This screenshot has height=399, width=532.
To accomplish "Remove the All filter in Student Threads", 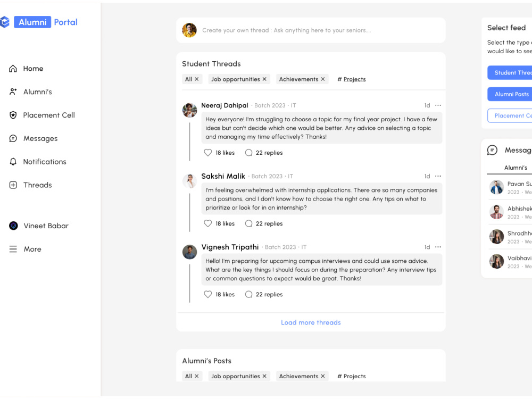I will click(x=197, y=79).
